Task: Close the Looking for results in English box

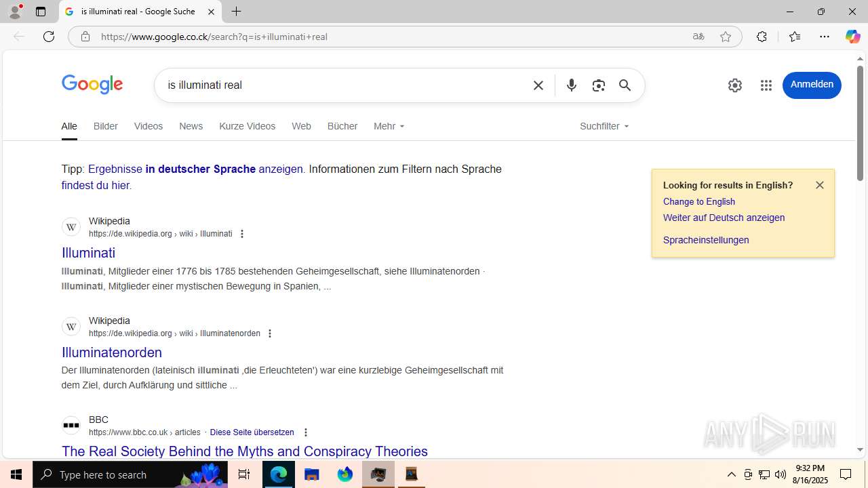Action: coord(820,185)
